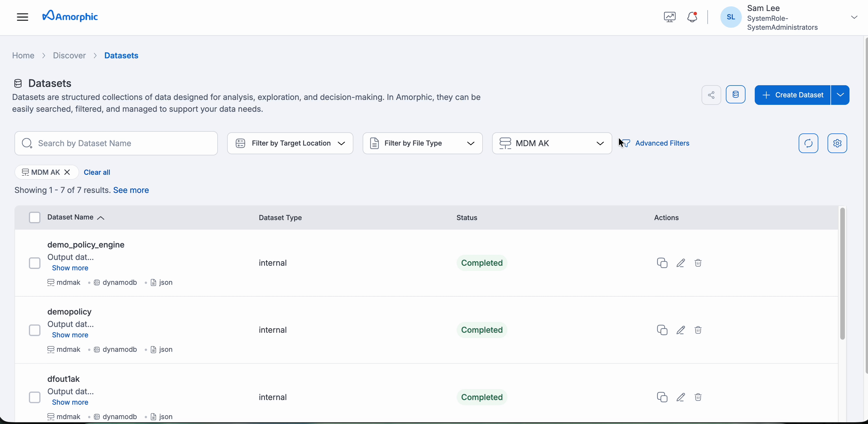Viewport: 868px width, 424px height.
Task: Click the SL user avatar
Action: click(x=730, y=17)
